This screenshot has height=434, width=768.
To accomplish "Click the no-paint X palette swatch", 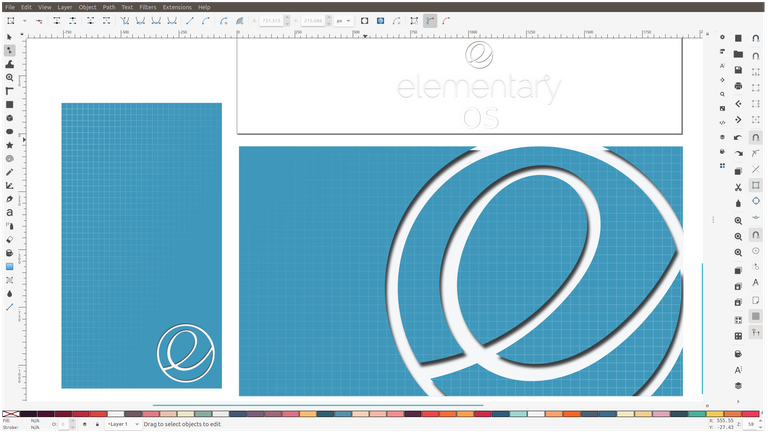I will (11, 414).
